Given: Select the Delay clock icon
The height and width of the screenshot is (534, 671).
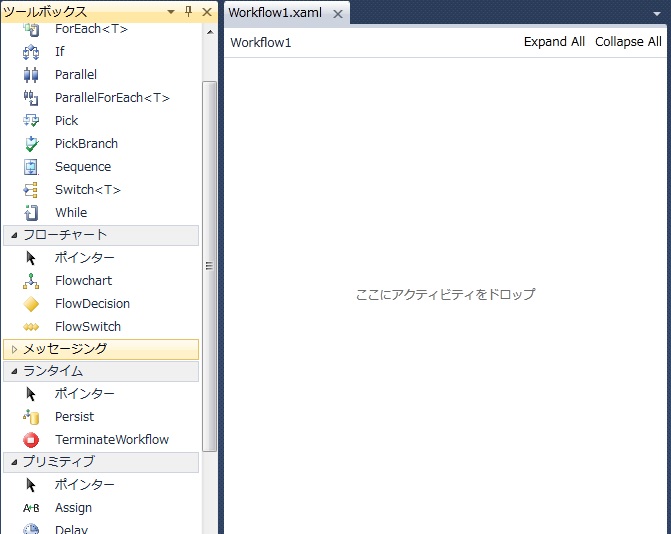Looking at the screenshot, I should [x=31, y=529].
